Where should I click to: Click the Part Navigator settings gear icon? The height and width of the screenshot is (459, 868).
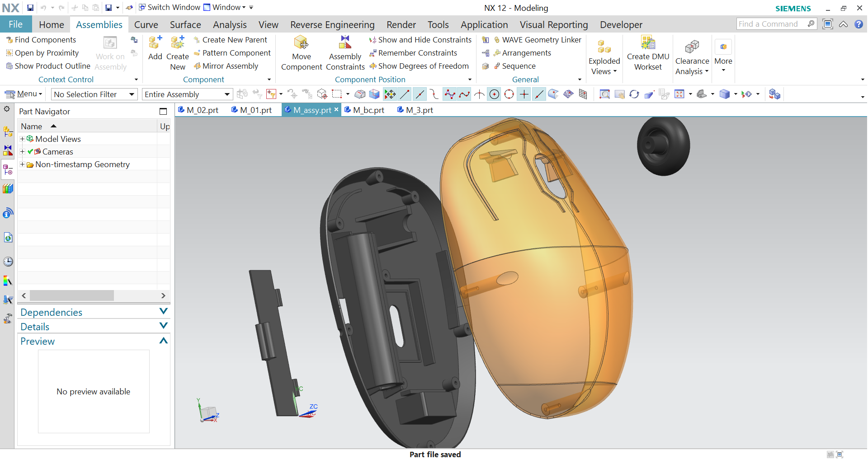pyautogui.click(x=7, y=109)
